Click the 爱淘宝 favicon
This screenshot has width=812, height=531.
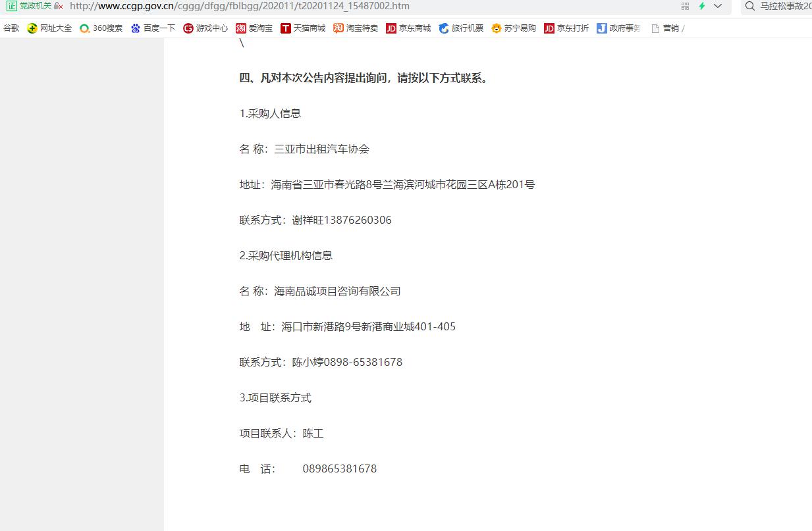tap(241, 28)
